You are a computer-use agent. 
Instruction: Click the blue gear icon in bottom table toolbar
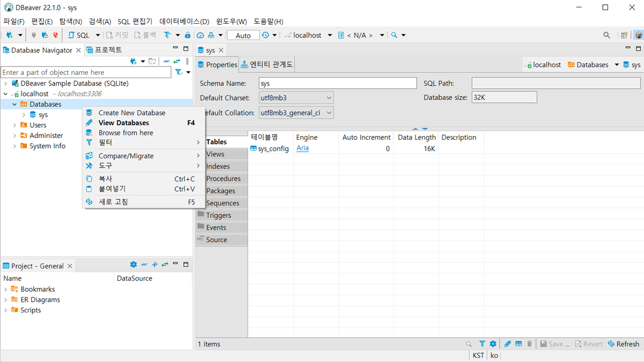point(493,344)
